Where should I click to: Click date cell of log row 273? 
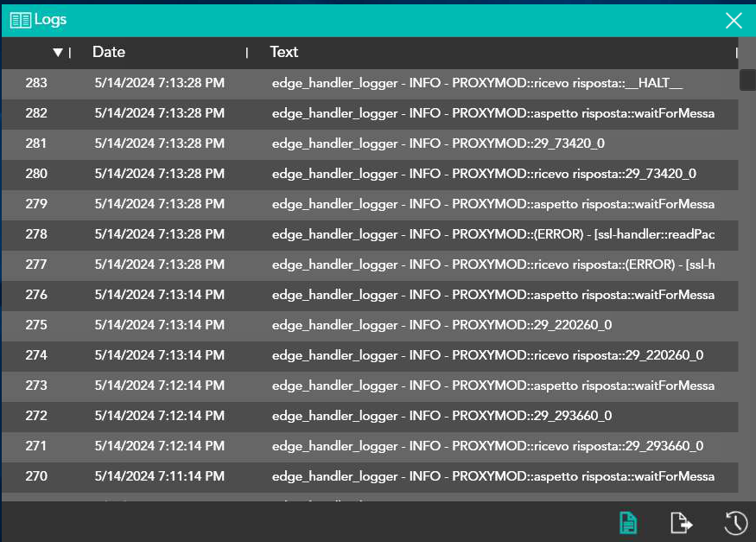(159, 386)
